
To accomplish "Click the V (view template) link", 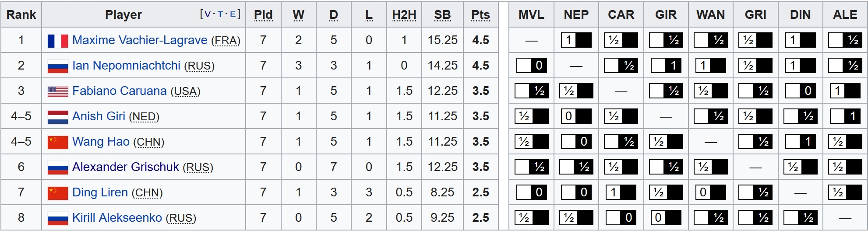I will (208, 14).
